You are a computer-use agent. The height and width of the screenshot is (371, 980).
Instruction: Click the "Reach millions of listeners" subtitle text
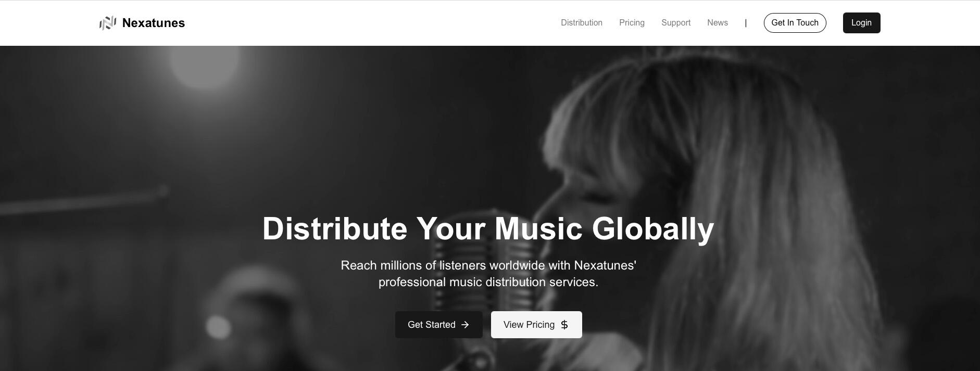pyautogui.click(x=488, y=274)
